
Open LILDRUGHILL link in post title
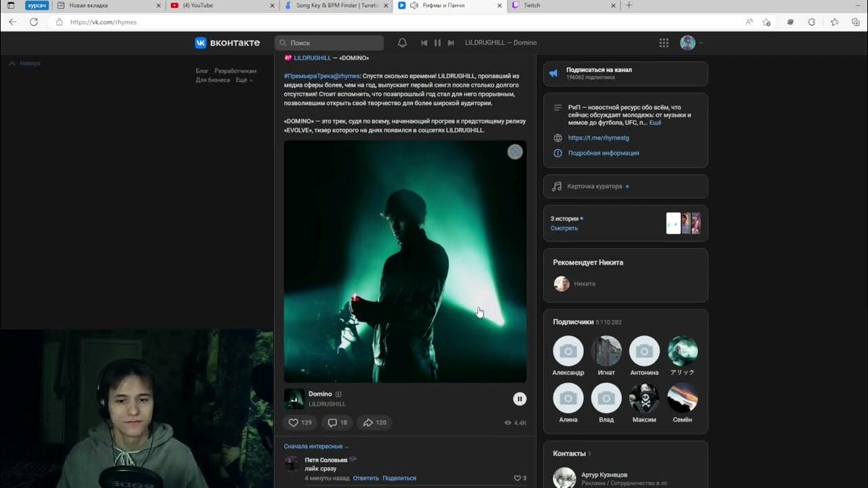313,58
